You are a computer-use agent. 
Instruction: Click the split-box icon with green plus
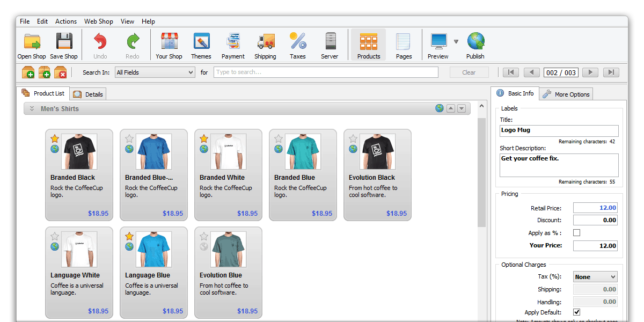[x=45, y=72]
